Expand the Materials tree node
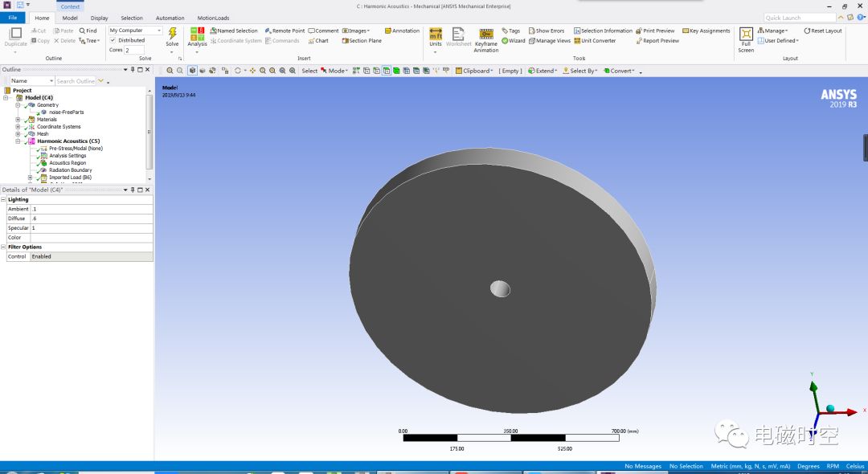868x474 pixels. click(x=16, y=119)
